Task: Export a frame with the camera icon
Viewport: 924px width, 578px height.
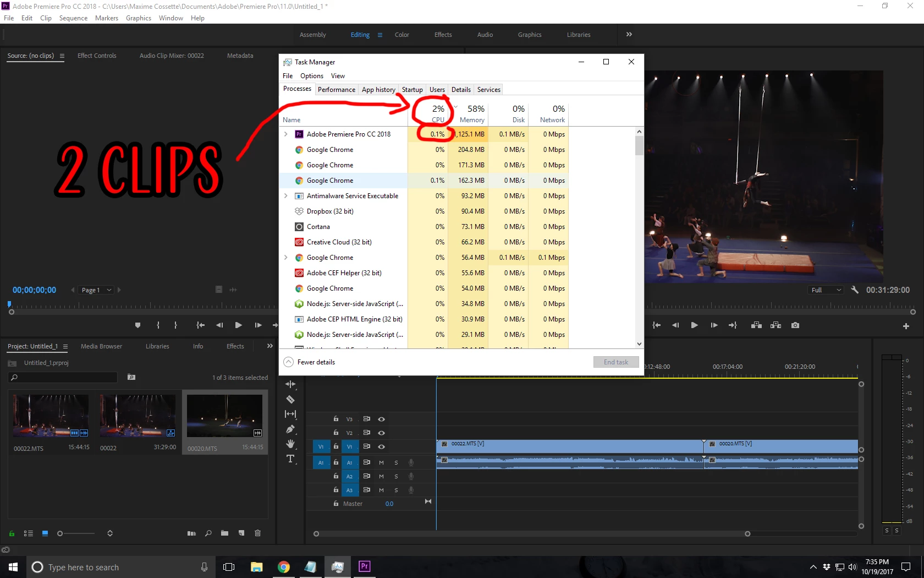Action: (x=795, y=325)
